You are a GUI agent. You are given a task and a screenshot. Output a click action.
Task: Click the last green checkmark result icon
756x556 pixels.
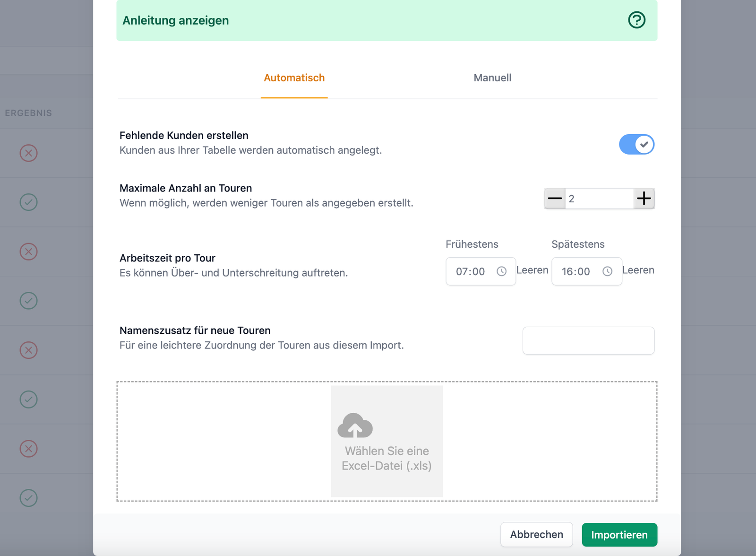click(x=28, y=498)
